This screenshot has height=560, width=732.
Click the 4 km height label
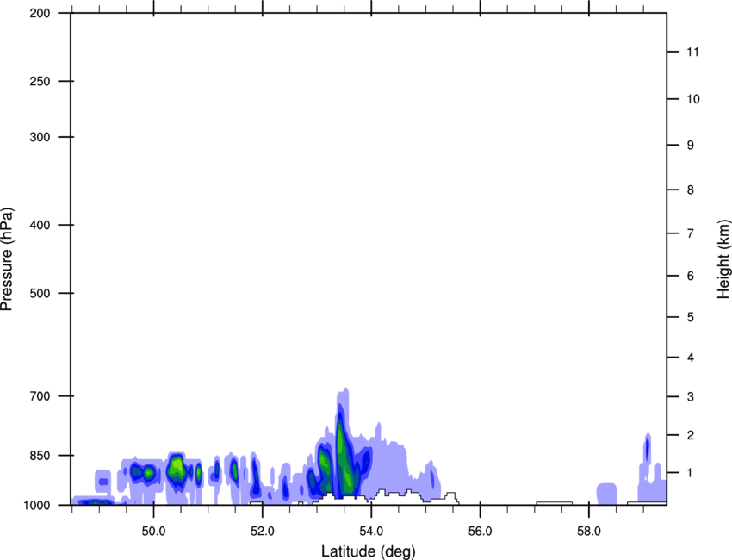(691, 358)
